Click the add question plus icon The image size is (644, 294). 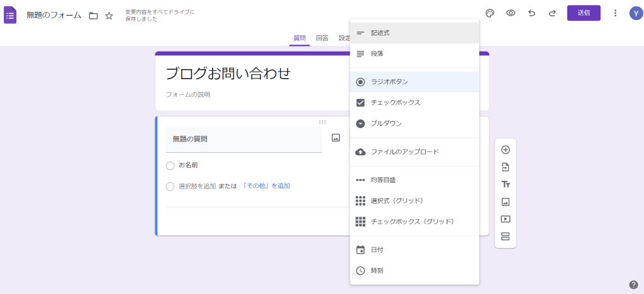[505, 150]
